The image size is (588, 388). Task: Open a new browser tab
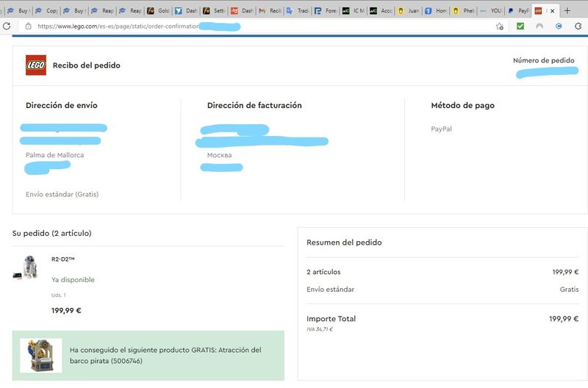tap(567, 10)
